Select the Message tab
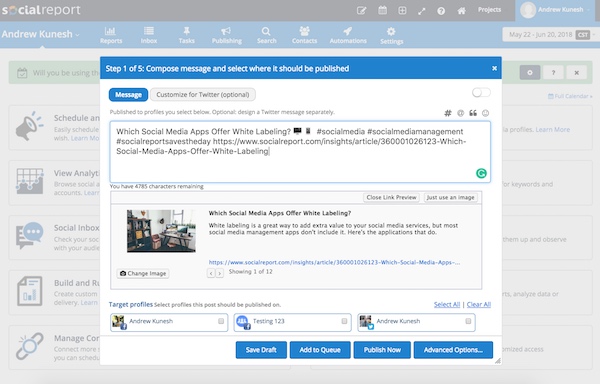Screen dimensions: 600x384 click(x=128, y=94)
